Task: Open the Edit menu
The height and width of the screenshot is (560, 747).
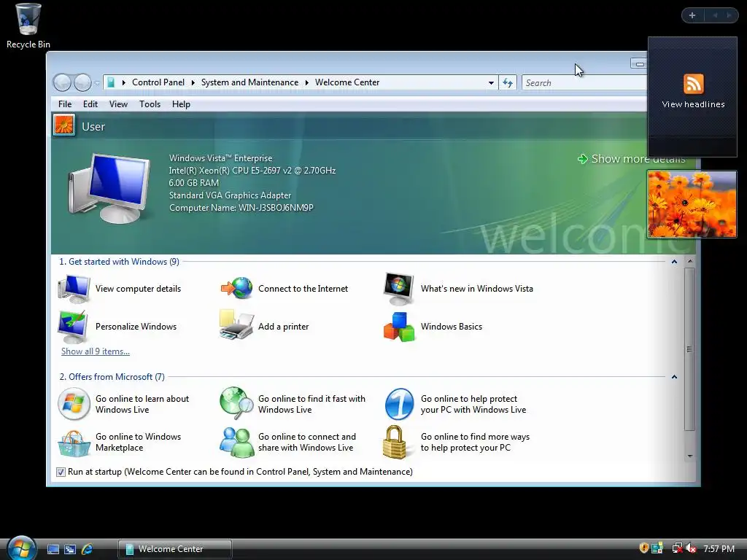Action: click(x=90, y=104)
